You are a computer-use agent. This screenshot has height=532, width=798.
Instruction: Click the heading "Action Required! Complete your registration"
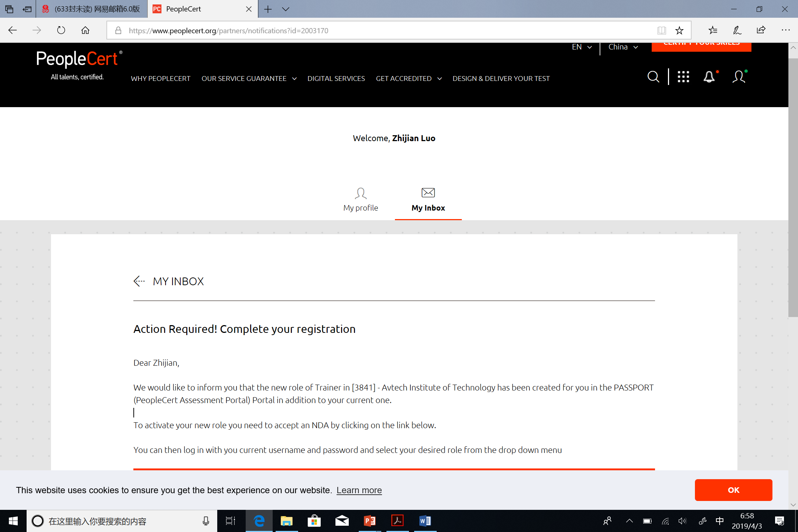click(x=244, y=329)
